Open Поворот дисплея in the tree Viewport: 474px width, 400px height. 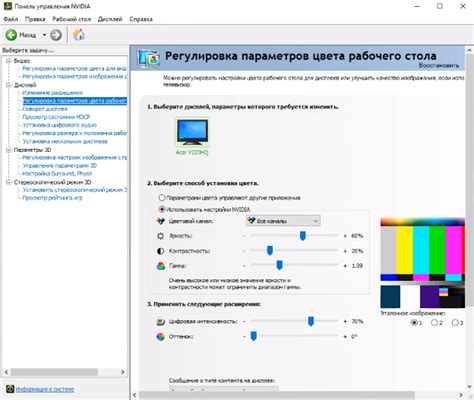click(45, 109)
